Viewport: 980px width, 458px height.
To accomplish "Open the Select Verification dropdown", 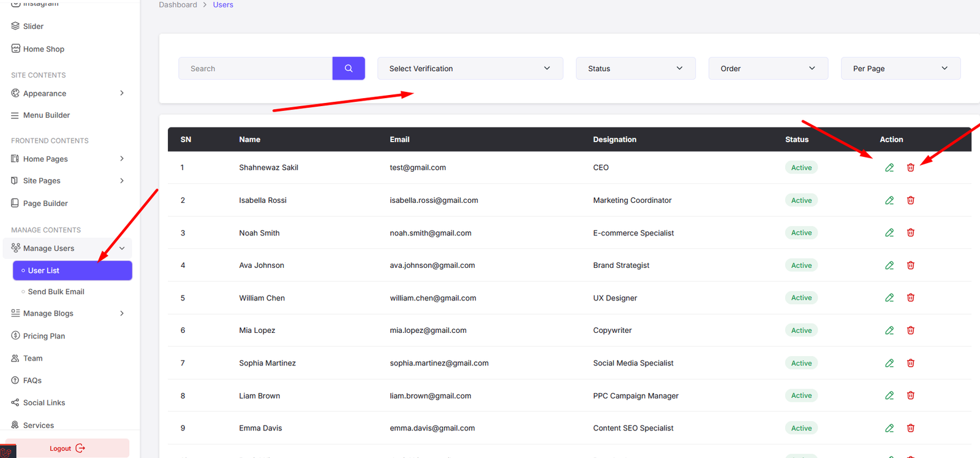I will [470, 69].
